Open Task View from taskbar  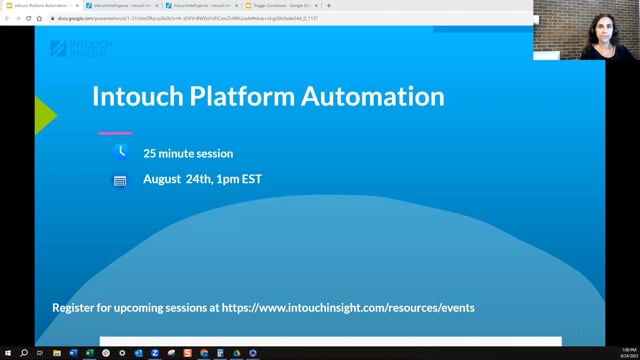(x=40, y=353)
